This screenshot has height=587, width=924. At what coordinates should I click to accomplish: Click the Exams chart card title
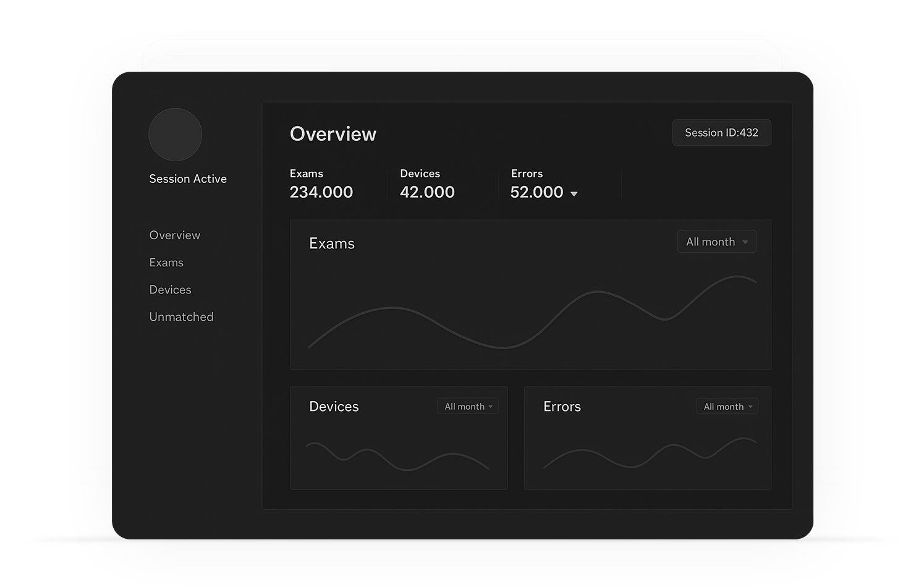(332, 244)
